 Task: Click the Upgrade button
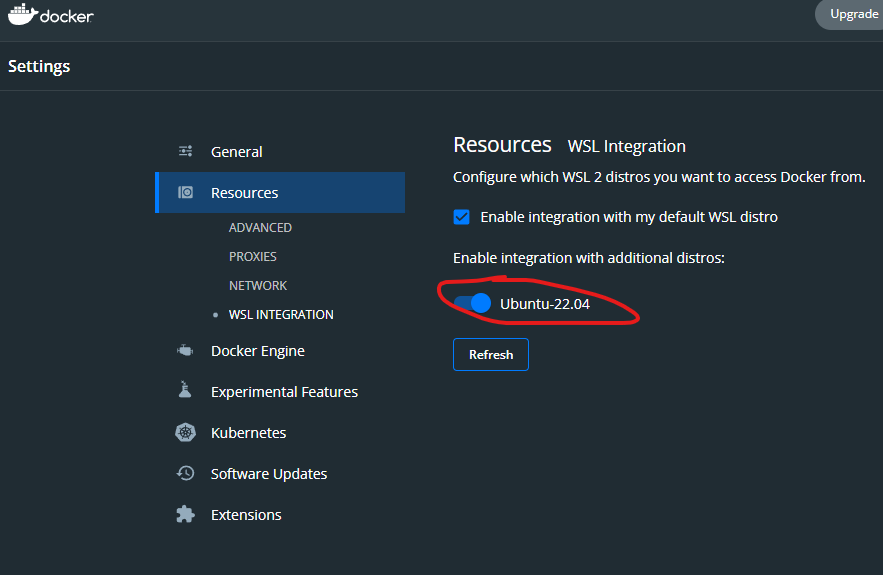(x=852, y=14)
